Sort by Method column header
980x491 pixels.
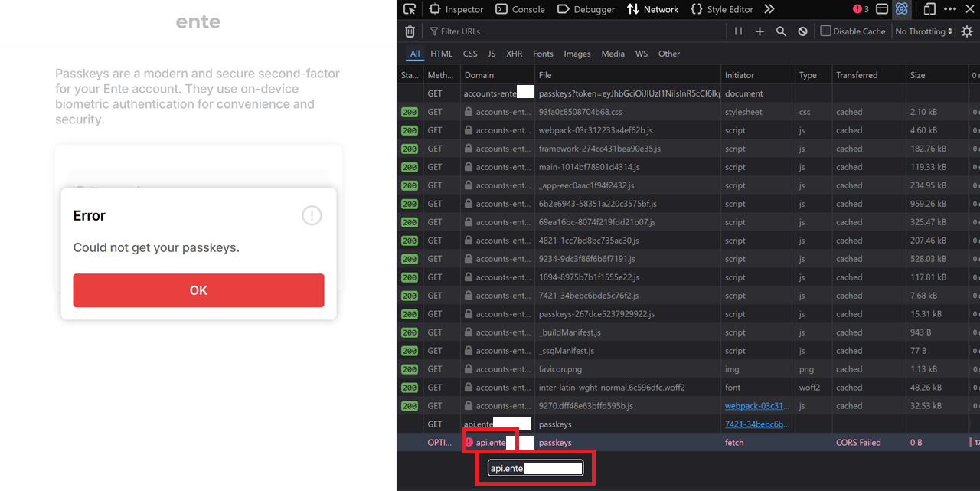click(x=442, y=75)
